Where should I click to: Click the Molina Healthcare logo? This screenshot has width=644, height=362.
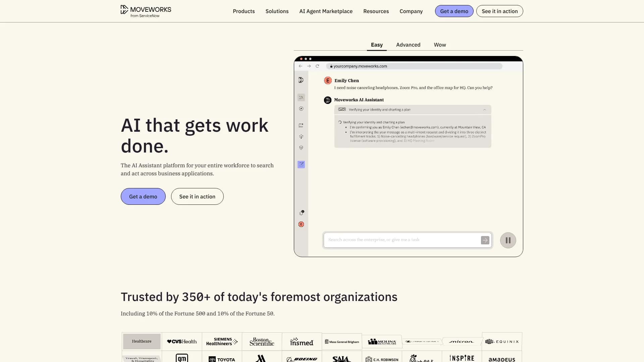382,342
